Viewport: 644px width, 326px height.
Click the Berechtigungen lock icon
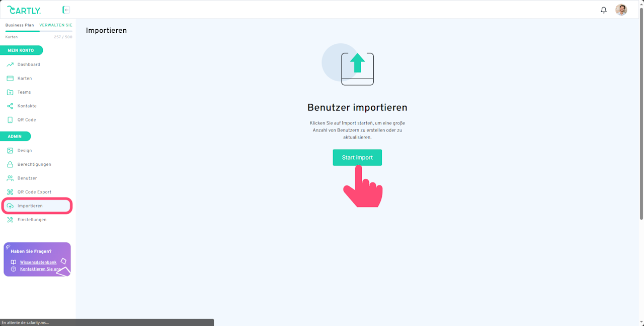coord(10,164)
